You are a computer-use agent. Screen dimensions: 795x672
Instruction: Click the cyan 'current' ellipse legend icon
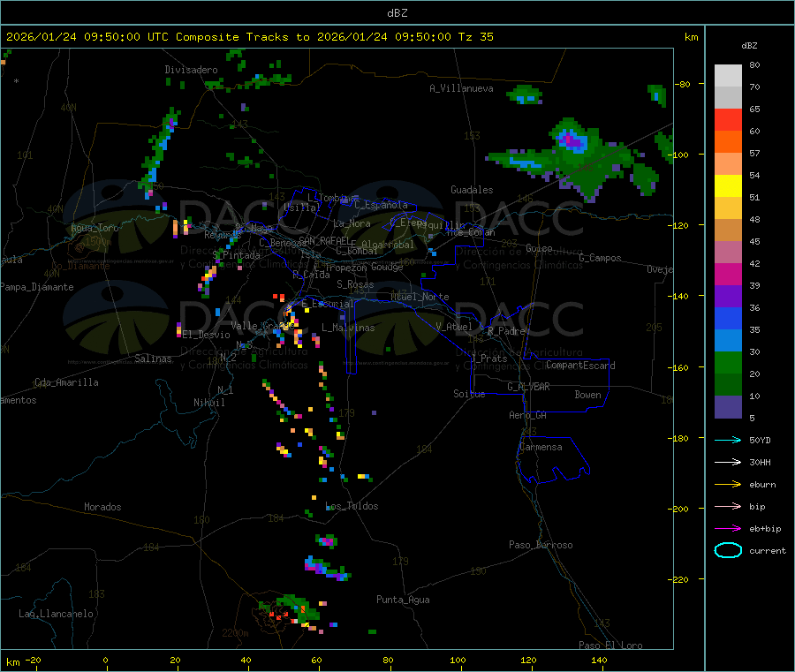(728, 550)
